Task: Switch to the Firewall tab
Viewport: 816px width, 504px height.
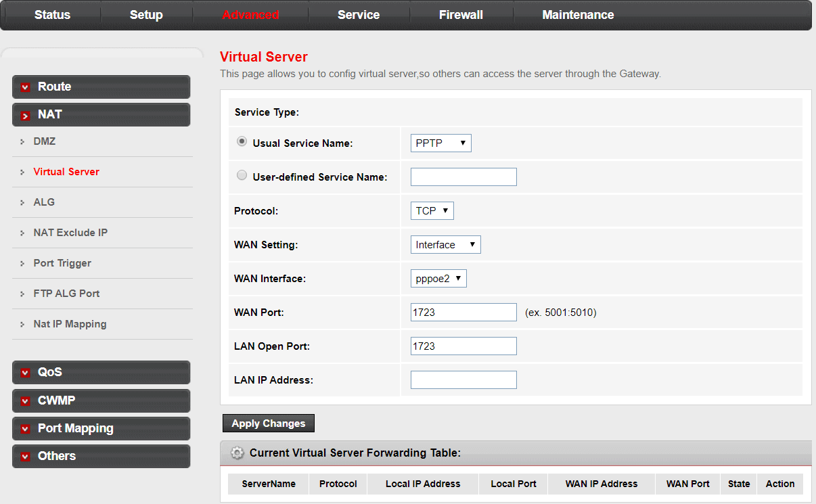Action: (461, 15)
